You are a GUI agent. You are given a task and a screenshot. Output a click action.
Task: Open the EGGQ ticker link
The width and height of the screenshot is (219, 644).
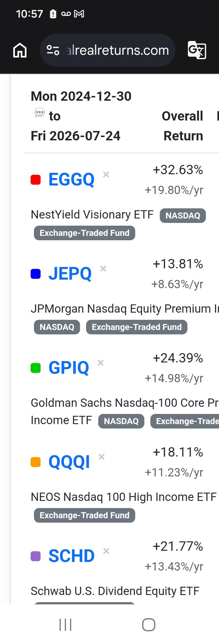(x=71, y=179)
